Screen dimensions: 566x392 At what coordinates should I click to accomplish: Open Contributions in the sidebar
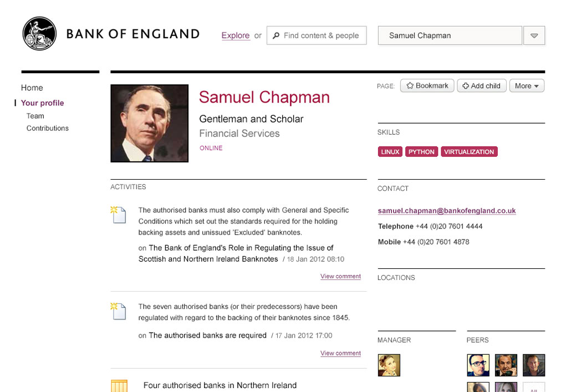pyautogui.click(x=47, y=128)
